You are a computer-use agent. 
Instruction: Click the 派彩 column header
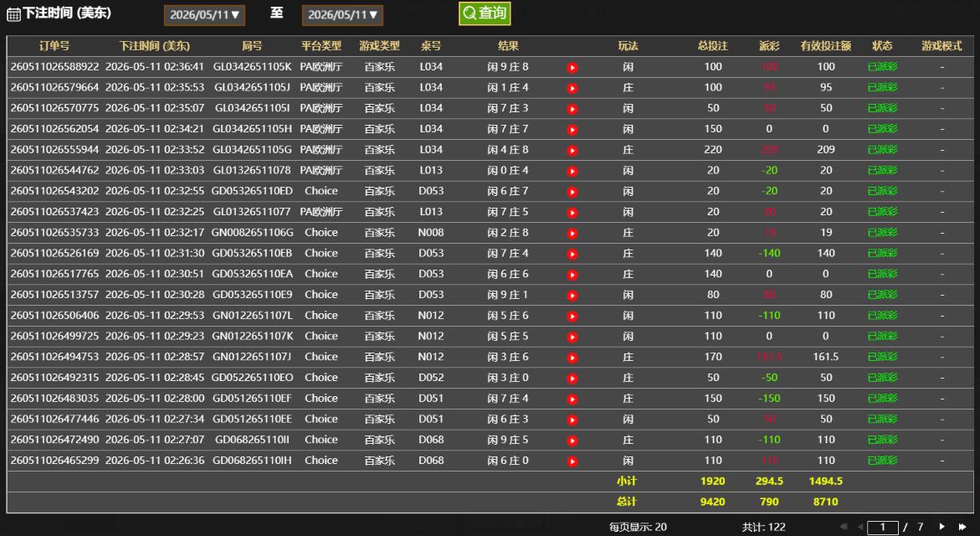[x=769, y=46]
